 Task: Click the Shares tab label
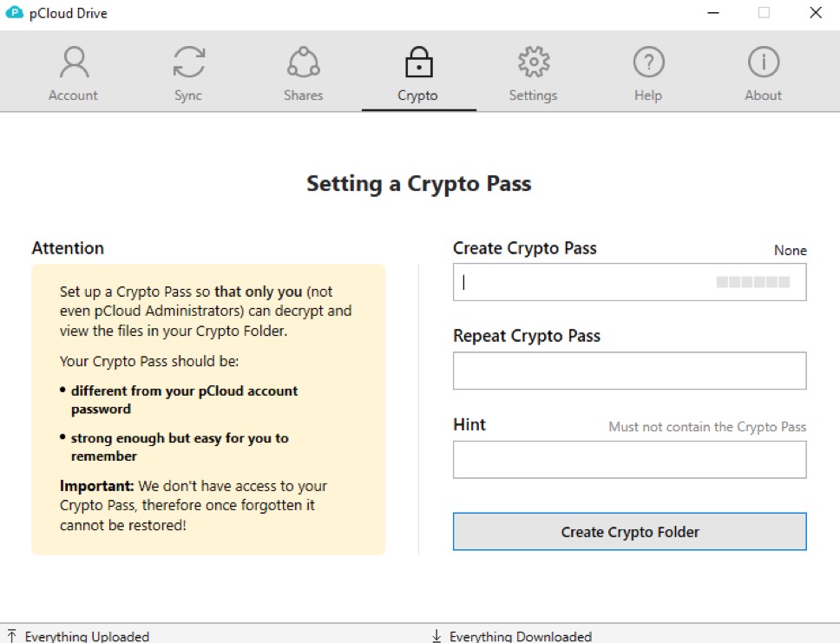[x=303, y=95]
